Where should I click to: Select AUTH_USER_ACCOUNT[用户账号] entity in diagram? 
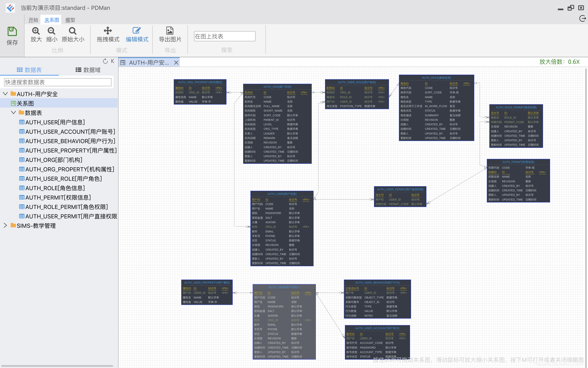point(377,342)
